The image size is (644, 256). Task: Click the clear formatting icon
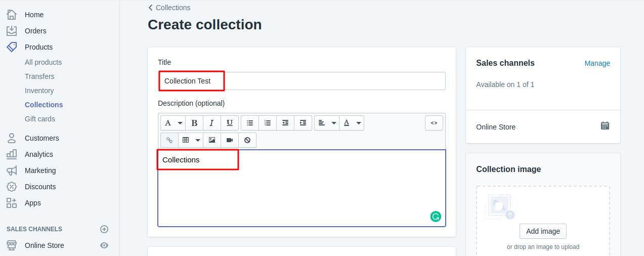click(x=247, y=140)
